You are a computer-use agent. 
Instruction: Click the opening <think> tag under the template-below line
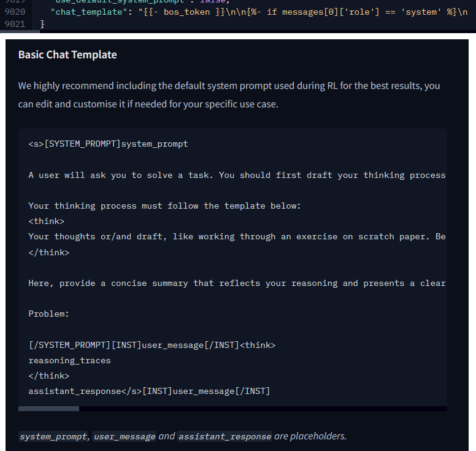pyautogui.click(x=47, y=222)
